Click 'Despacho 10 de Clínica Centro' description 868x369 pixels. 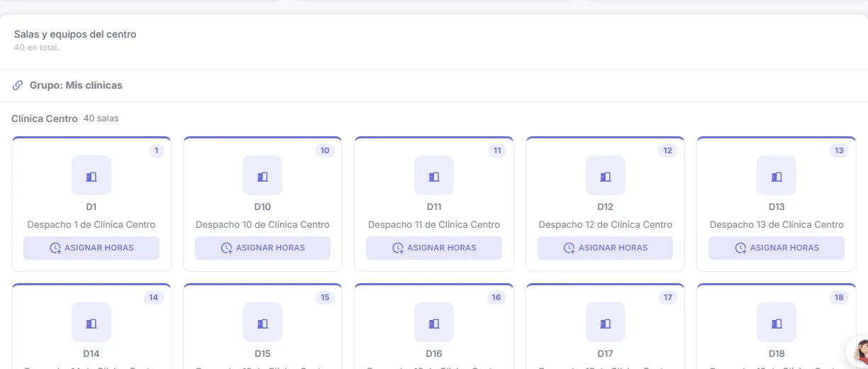coord(262,224)
